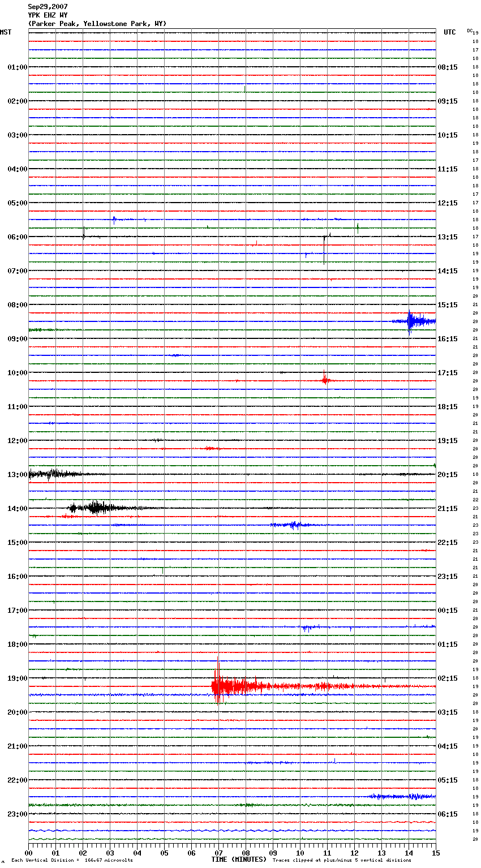This screenshot has width=481, height=868.
Task: Click the Parker Peak, Yellowstone Park location title
Action: pos(97,24)
